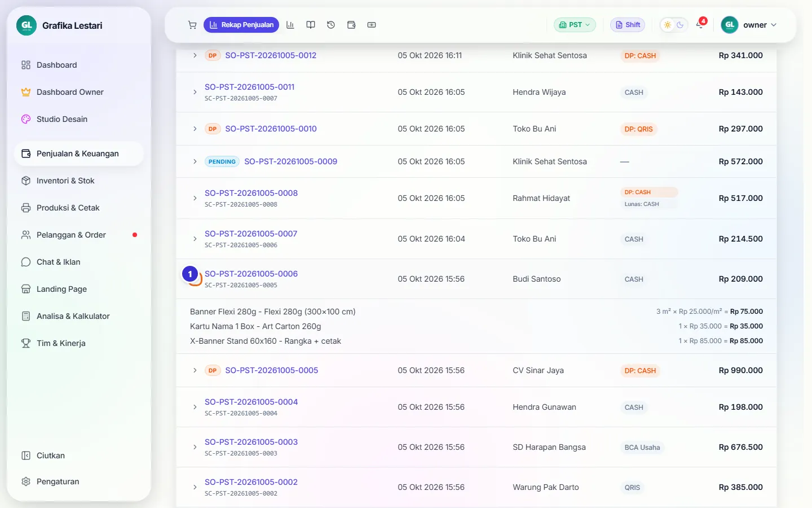This screenshot has height=508, width=812.
Task: Expand row SO-PST-20261005-0005
Action: [195, 370]
